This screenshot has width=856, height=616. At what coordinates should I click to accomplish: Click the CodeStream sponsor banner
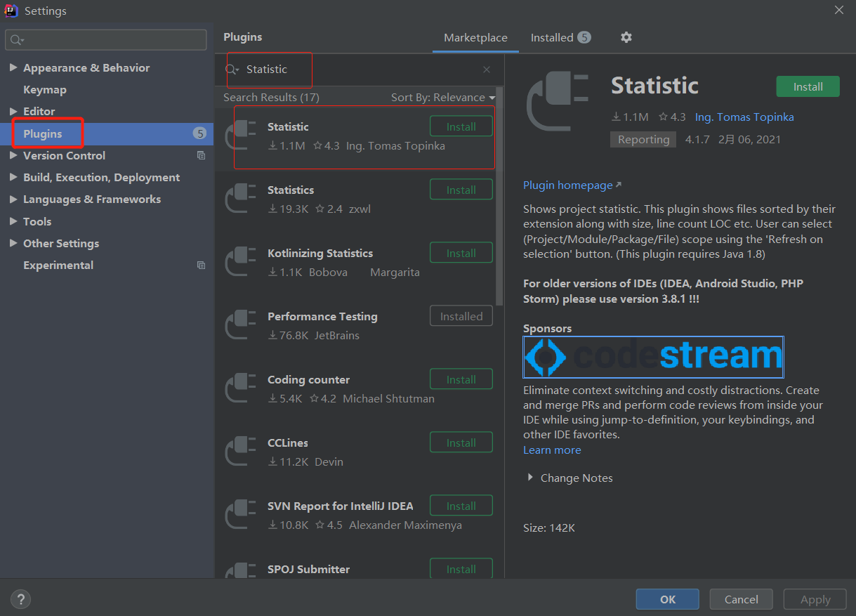coord(653,357)
